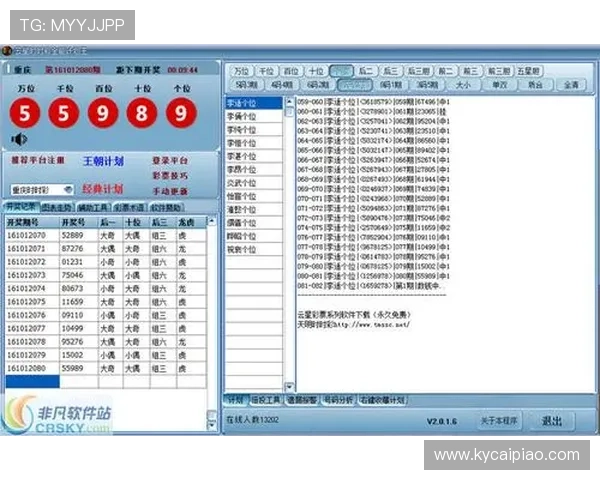Select the 万位 position button

[241, 71]
